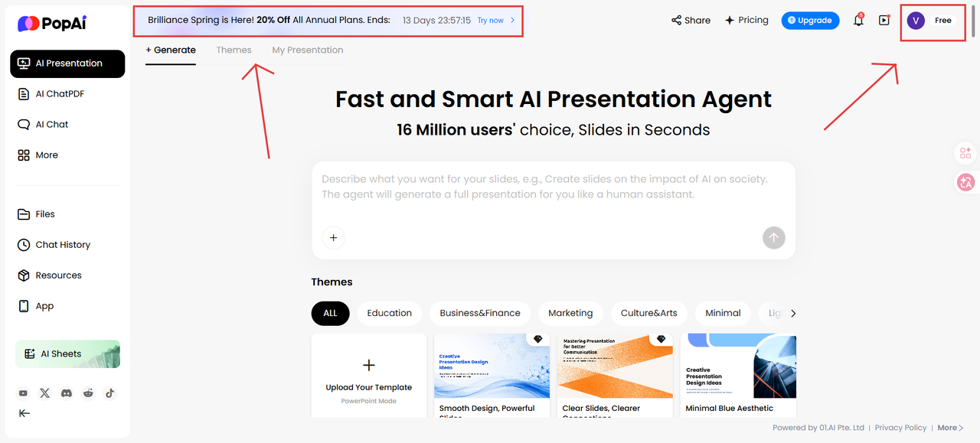The width and height of the screenshot is (980, 443).
Task: Click the Upload Your Template card
Action: (x=369, y=376)
